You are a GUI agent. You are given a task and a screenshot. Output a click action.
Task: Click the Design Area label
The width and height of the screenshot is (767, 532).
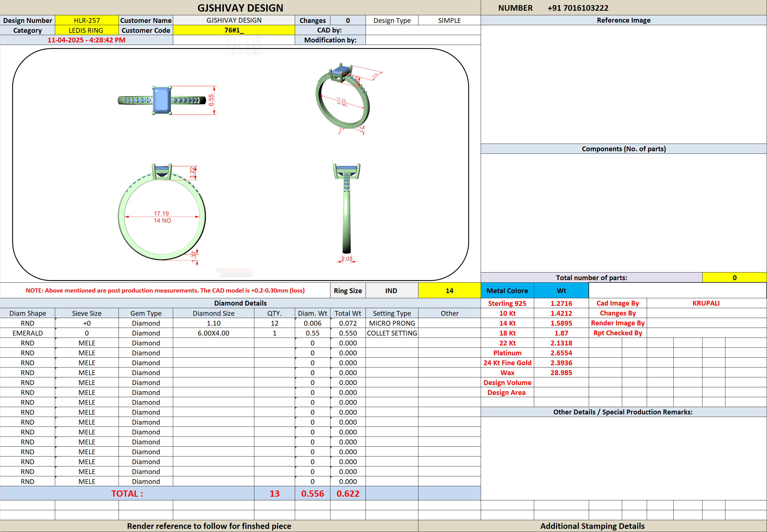[507, 393]
